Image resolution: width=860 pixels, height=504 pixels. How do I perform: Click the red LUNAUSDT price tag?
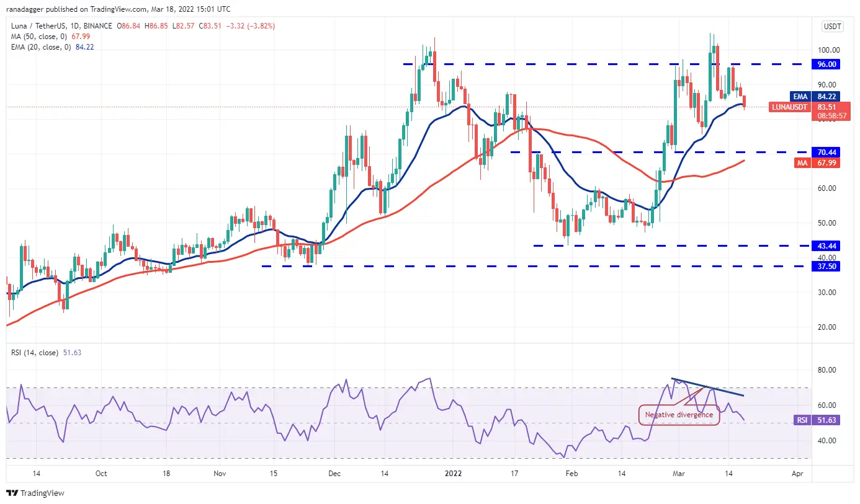790,107
